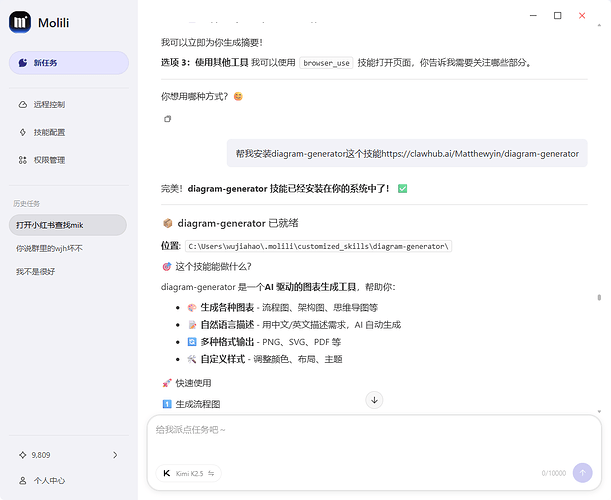The height and width of the screenshot is (500, 611).
Task: Click the Molili logo icon
Action: tap(20, 22)
